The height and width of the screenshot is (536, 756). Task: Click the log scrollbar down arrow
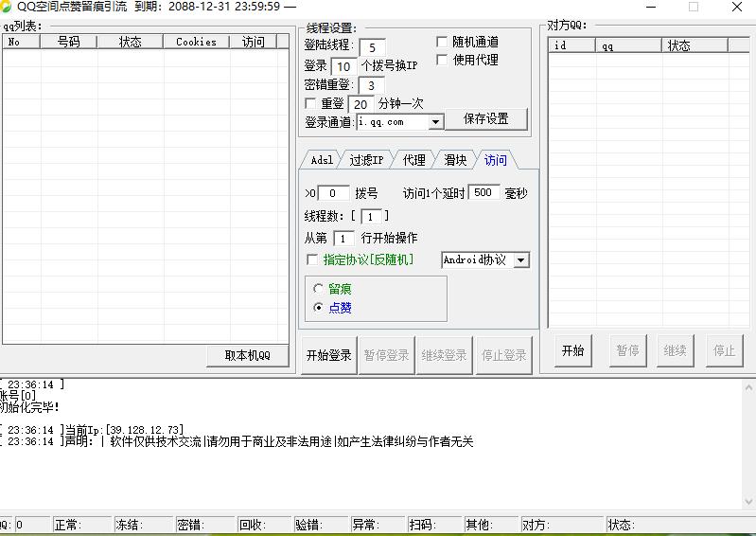(x=748, y=502)
